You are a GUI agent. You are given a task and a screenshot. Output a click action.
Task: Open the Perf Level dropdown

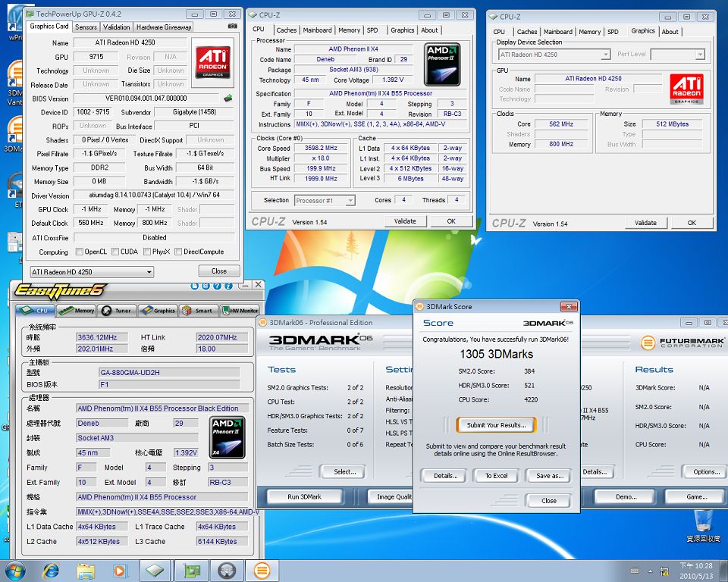pos(678,55)
